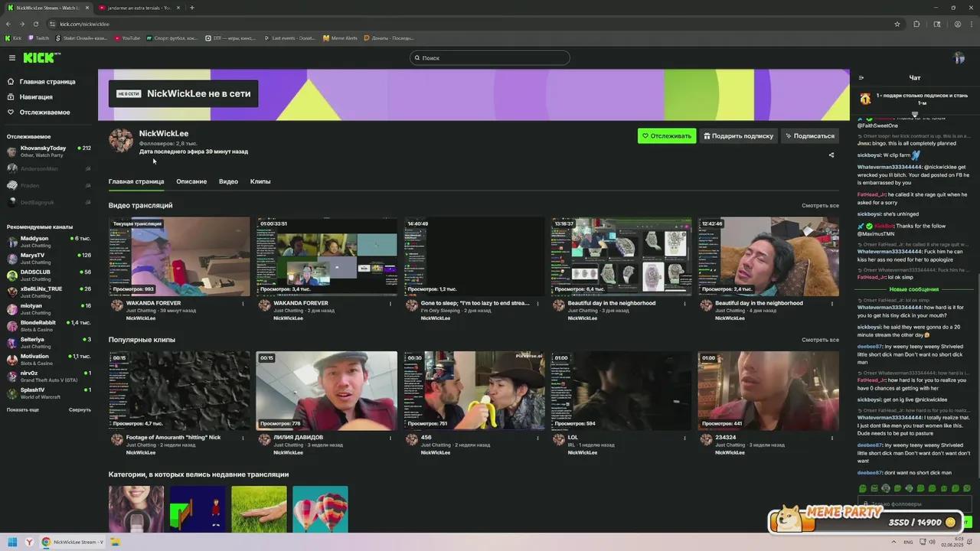Open Motivation recommended channel
The height and width of the screenshot is (551, 980).
pos(48,360)
